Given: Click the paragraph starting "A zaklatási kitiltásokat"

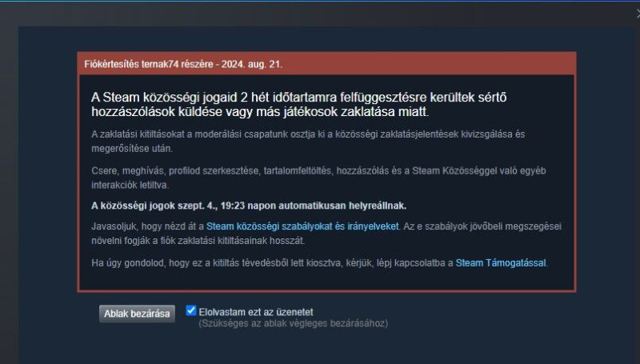Looking at the screenshot, I should (x=308, y=141).
